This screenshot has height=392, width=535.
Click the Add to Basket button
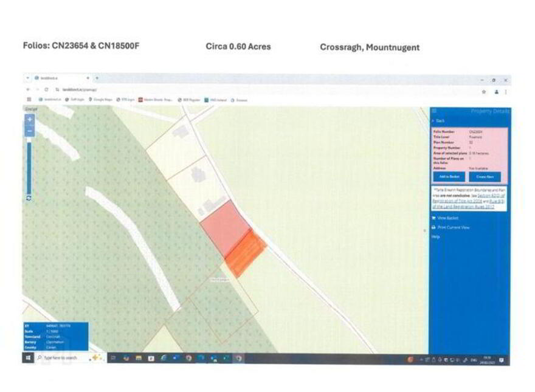point(449,177)
